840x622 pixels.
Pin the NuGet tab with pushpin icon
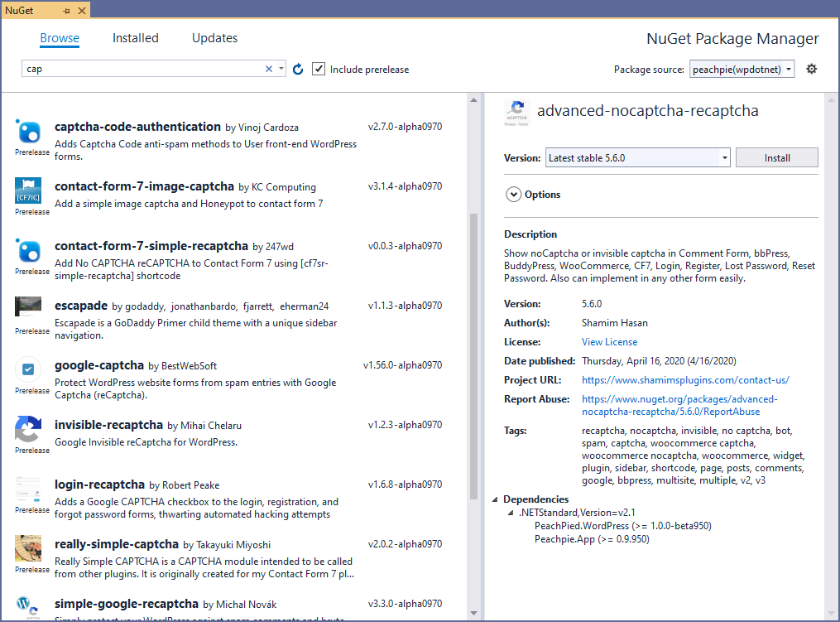66,11
